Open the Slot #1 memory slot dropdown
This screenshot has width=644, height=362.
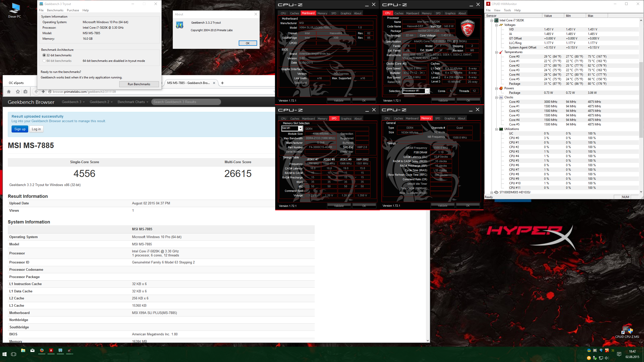300,128
